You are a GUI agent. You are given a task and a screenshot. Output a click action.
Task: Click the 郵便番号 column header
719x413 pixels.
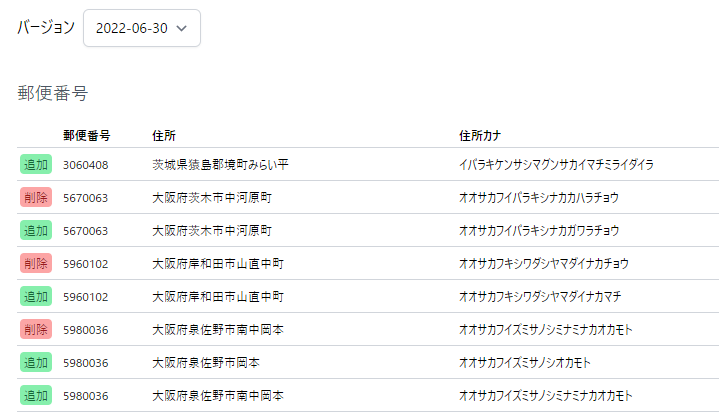(87, 136)
